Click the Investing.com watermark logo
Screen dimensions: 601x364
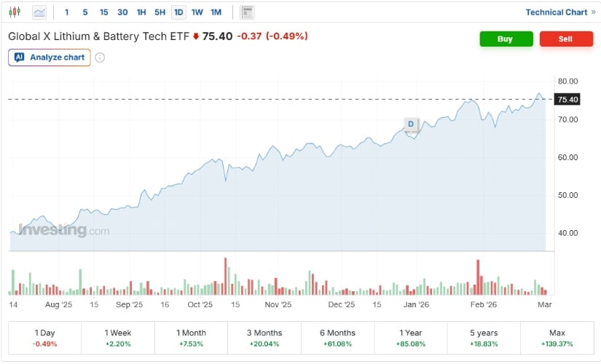pos(63,231)
